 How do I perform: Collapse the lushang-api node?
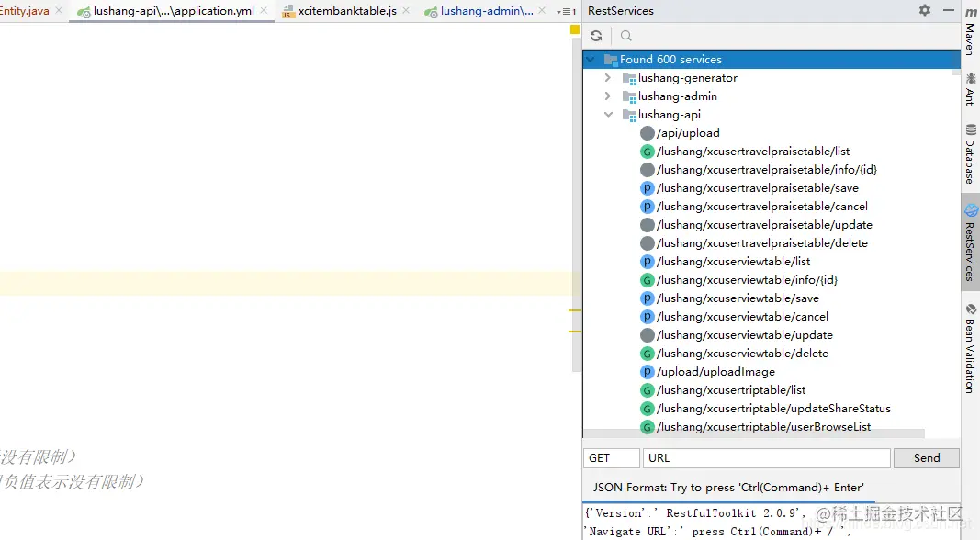click(x=608, y=115)
